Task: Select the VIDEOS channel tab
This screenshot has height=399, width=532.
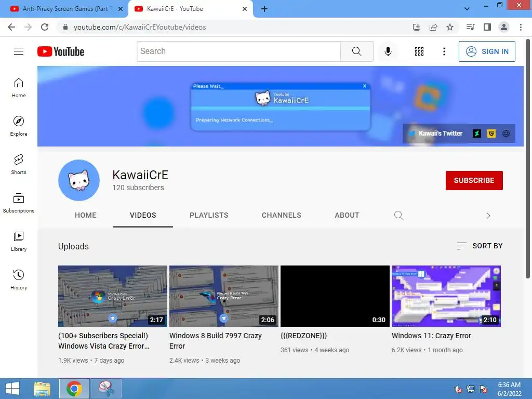Action: pyautogui.click(x=143, y=215)
